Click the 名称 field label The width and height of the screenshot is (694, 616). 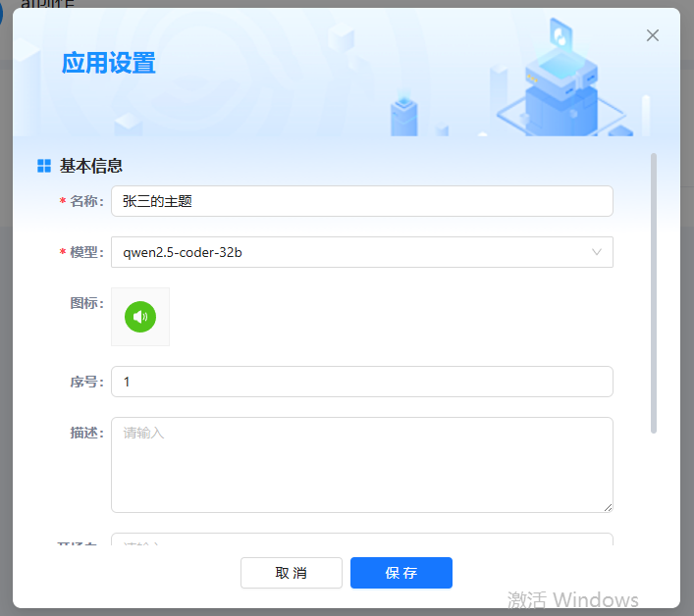[86, 201]
